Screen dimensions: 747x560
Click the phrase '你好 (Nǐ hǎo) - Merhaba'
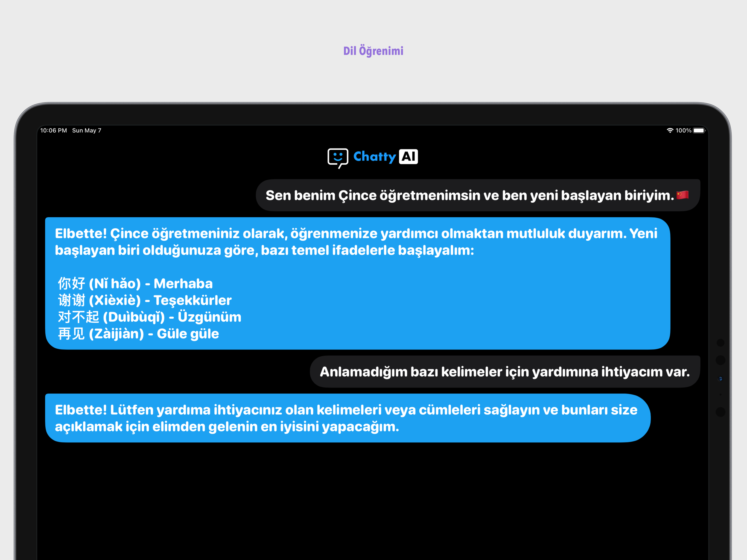click(x=135, y=283)
